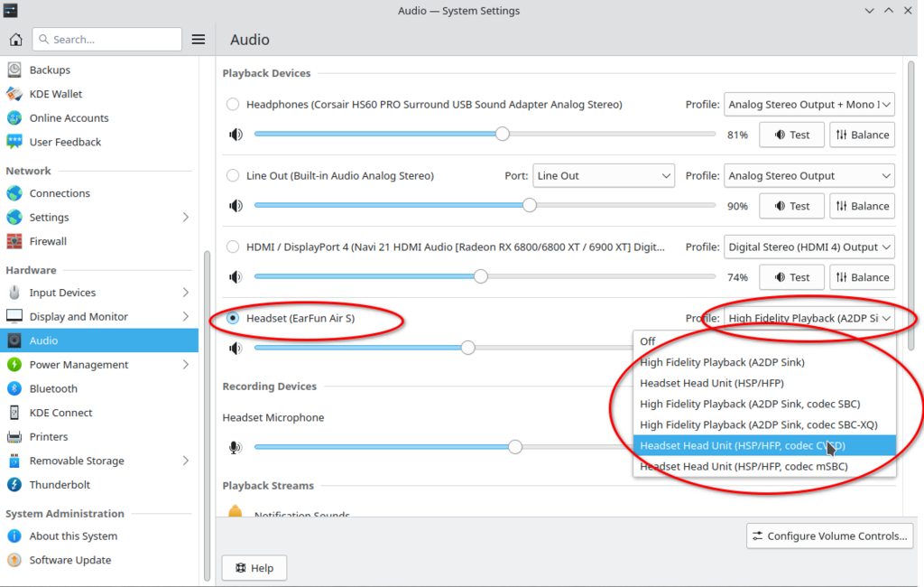
Task: Mute the Line Out speaker icon
Action: point(236,206)
